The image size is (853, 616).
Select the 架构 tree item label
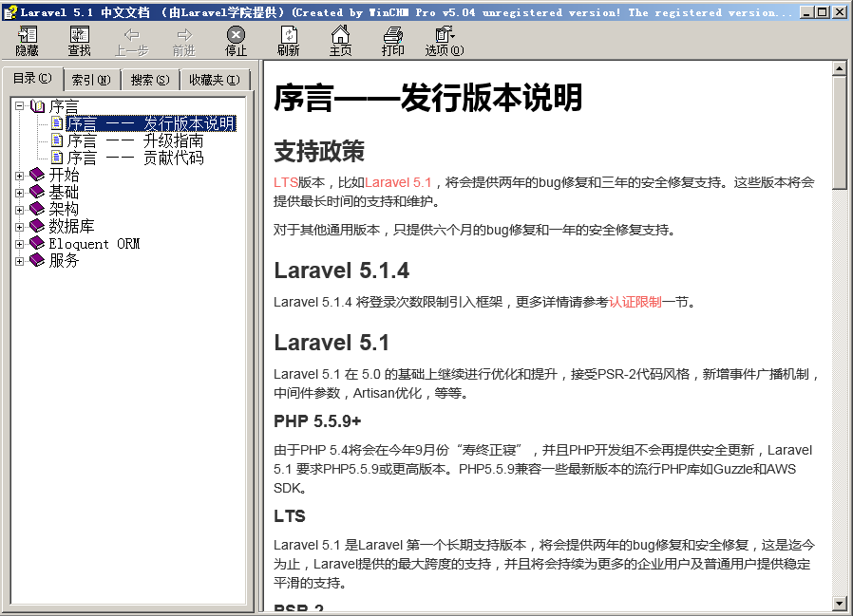point(65,210)
